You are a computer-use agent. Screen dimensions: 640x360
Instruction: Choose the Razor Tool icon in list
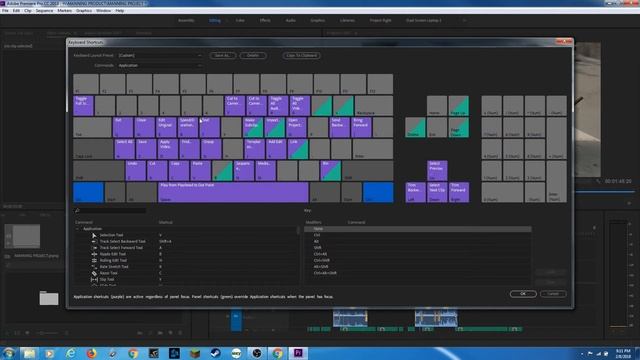[x=94, y=273]
